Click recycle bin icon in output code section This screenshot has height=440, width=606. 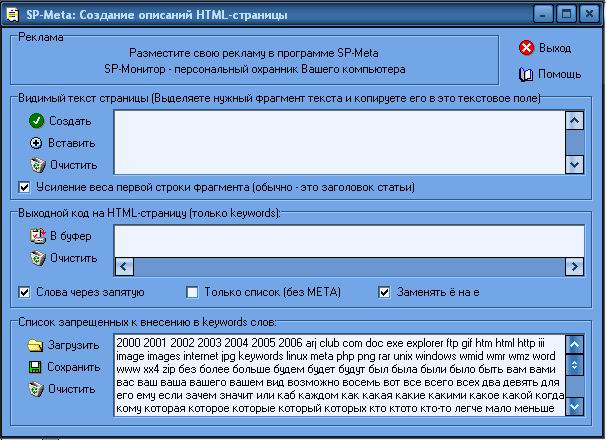click(x=38, y=258)
